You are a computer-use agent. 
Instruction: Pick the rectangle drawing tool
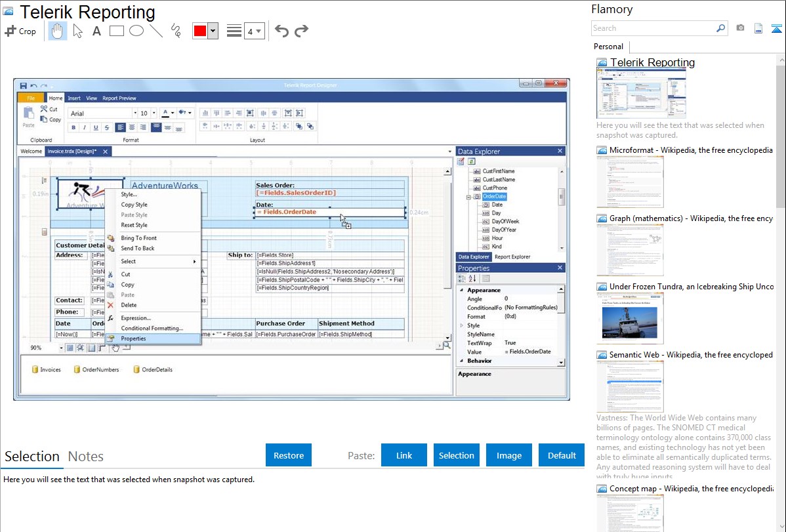pos(116,31)
